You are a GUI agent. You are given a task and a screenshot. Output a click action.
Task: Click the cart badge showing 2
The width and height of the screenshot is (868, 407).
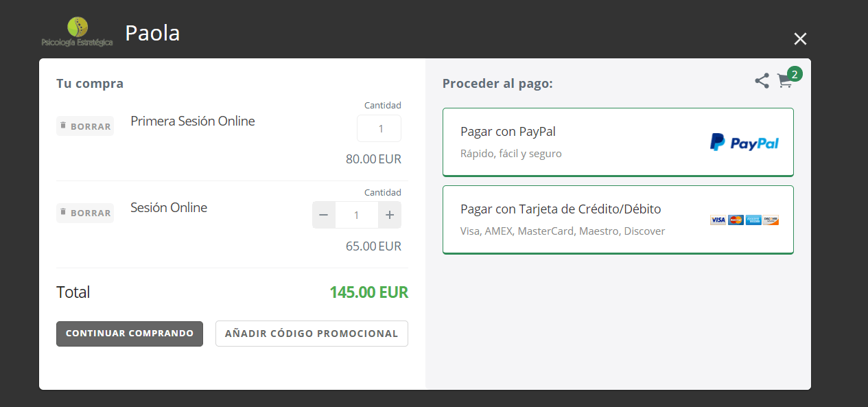coord(795,74)
